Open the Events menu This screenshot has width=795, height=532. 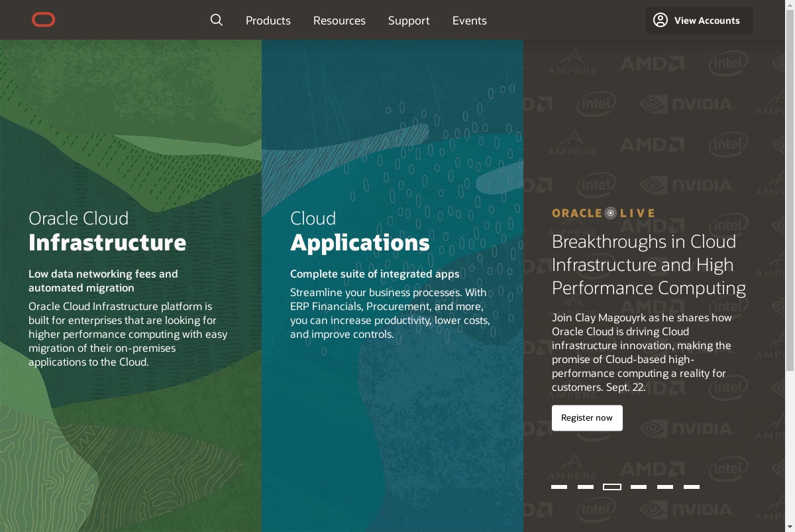(470, 21)
